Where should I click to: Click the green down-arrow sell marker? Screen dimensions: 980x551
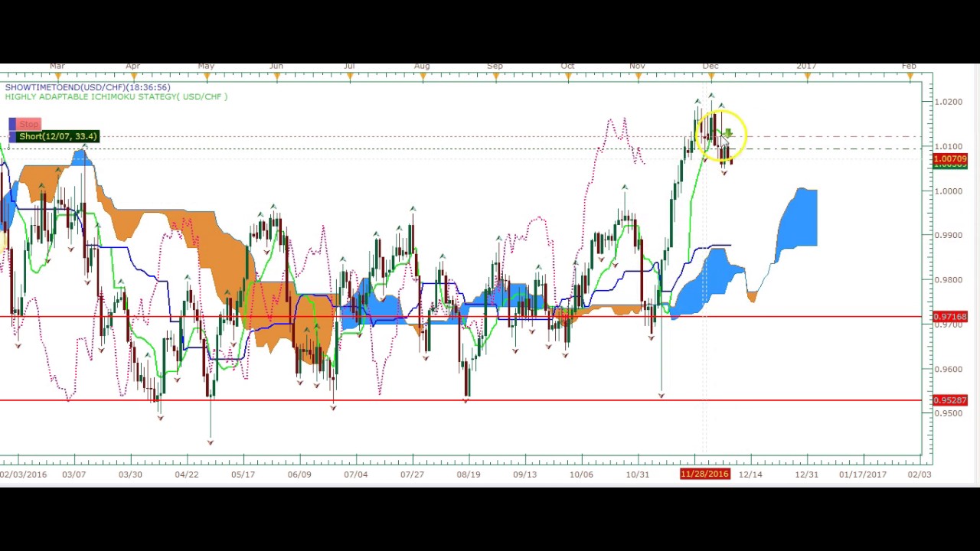tap(728, 134)
